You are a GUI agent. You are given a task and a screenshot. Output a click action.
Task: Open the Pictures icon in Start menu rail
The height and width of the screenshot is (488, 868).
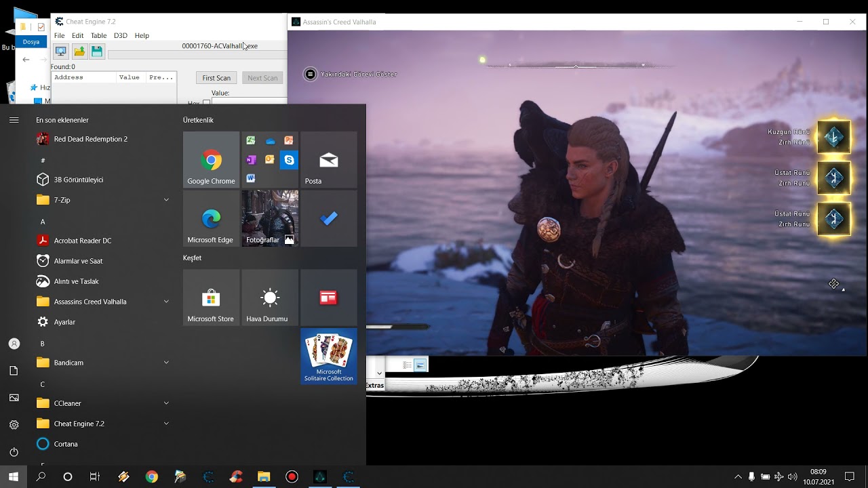pos(14,398)
